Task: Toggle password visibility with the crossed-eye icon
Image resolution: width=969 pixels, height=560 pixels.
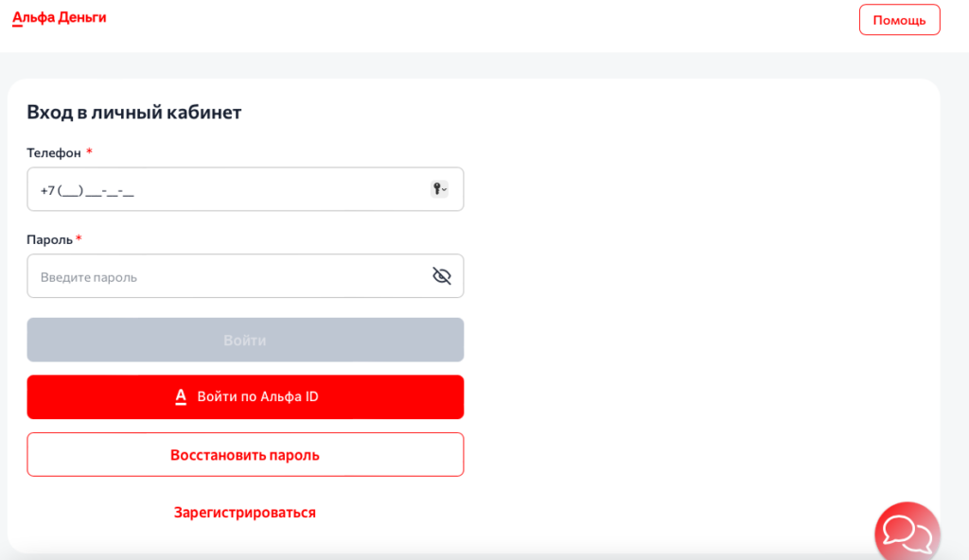Action: [442, 276]
